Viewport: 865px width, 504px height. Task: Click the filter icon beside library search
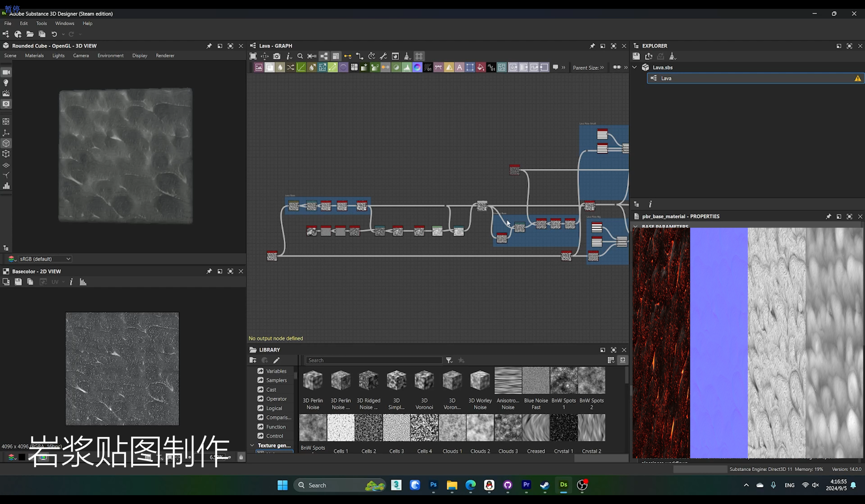pos(449,360)
